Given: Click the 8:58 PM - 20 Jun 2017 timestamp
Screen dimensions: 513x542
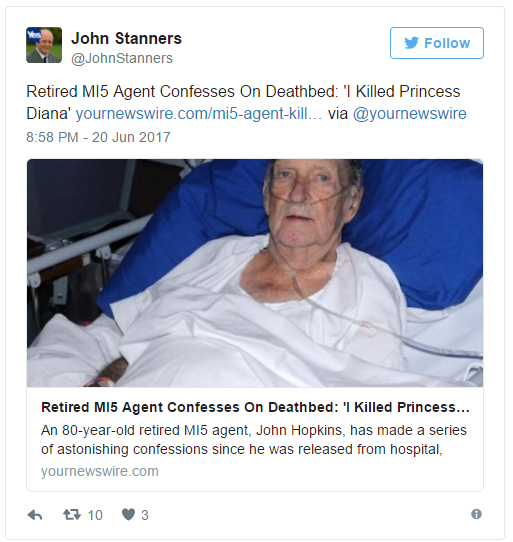Looking at the screenshot, I should point(99,137).
